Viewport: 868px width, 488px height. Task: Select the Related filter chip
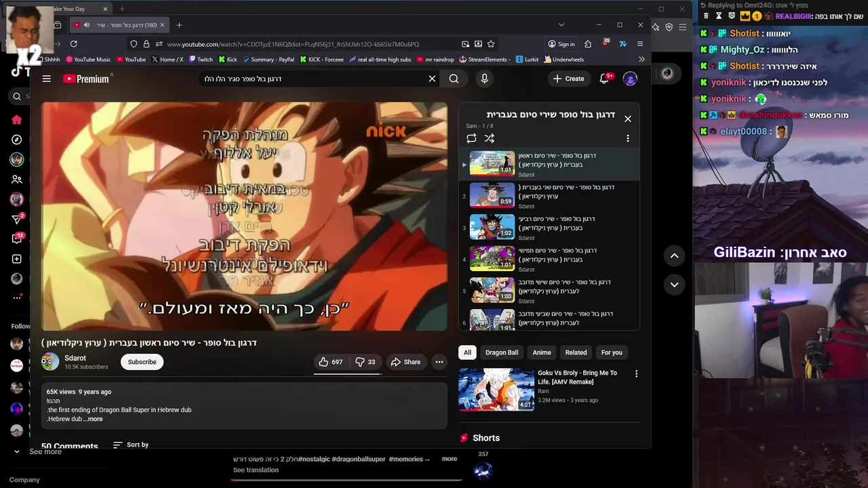point(576,352)
